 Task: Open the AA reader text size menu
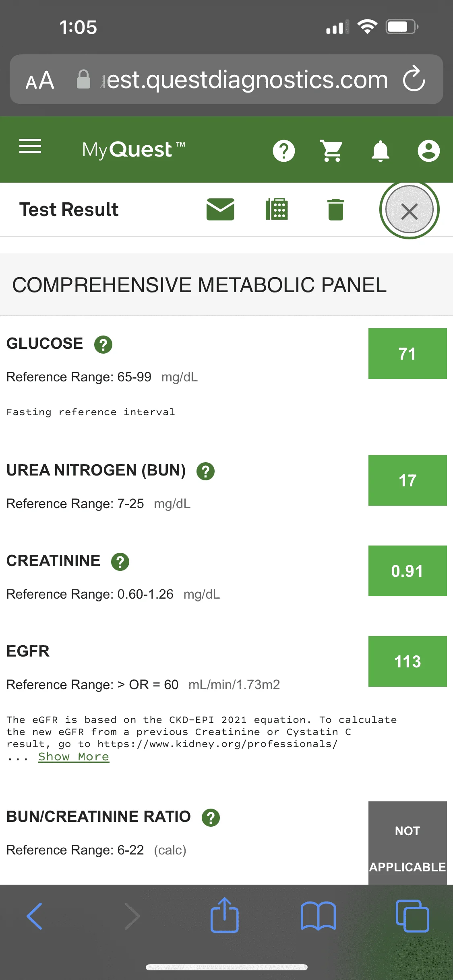pos(39,80)
